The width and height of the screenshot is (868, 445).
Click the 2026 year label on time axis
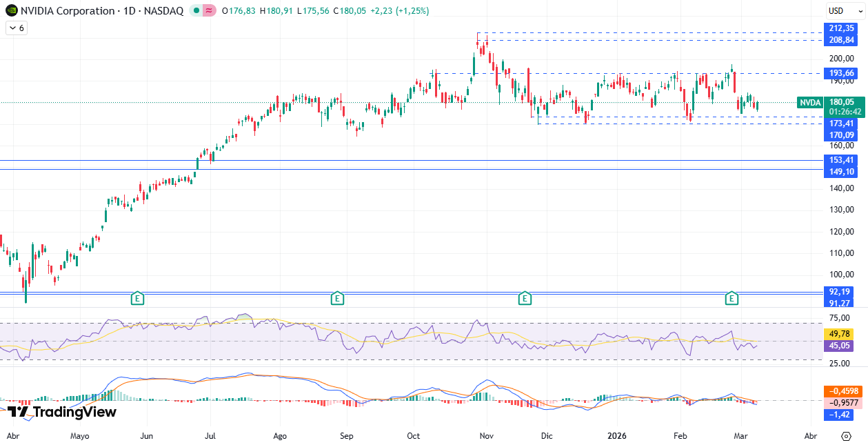click(616, 436)
